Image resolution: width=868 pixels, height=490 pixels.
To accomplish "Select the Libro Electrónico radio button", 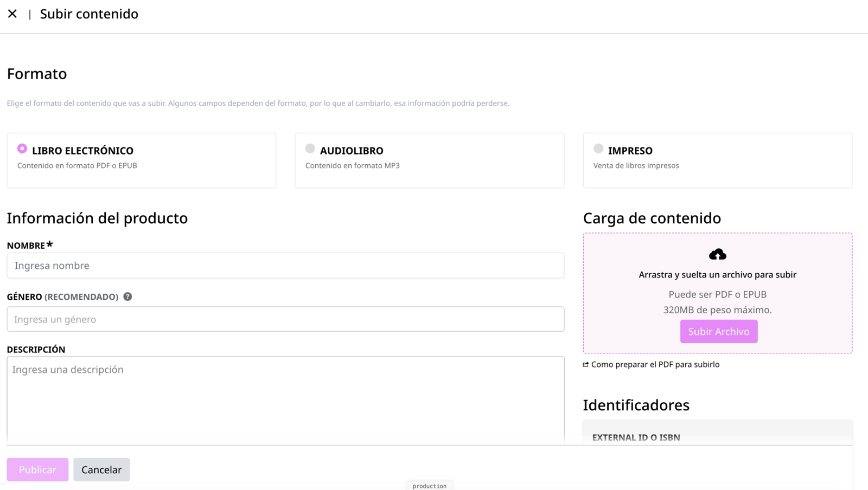I will [x=22, y=149].
